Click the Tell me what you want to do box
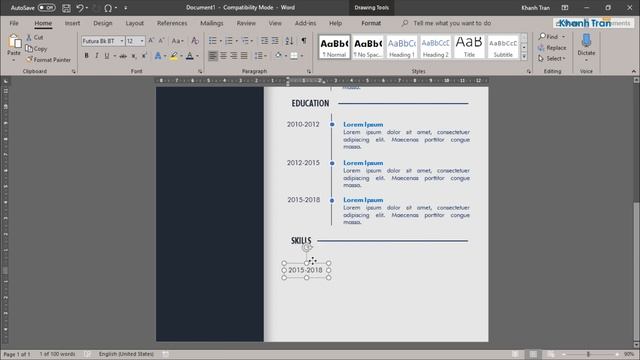640x360 pixels. point(452,23)
